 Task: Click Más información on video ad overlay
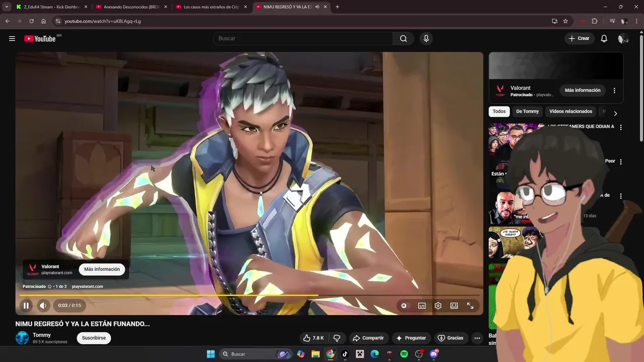(x=102, y=269)
